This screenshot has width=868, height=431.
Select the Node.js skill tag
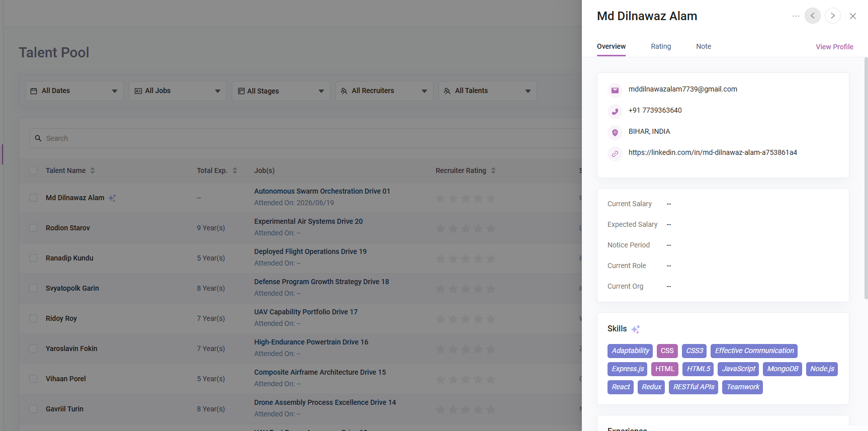click(x=822, y=369)
